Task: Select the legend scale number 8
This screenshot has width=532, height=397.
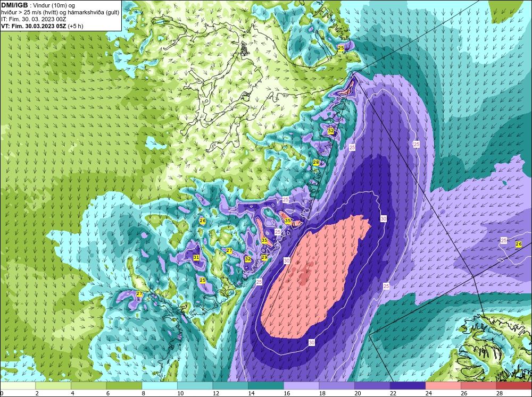Action: pyautogui.click(x=143, y=393)
